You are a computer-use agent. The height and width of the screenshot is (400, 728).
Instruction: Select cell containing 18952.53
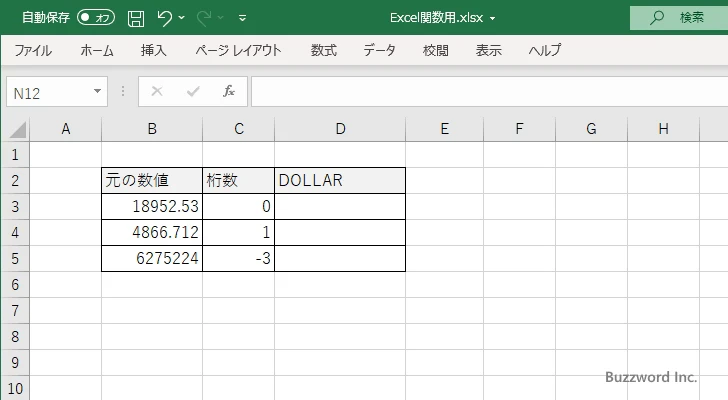(x=152, y=206)
